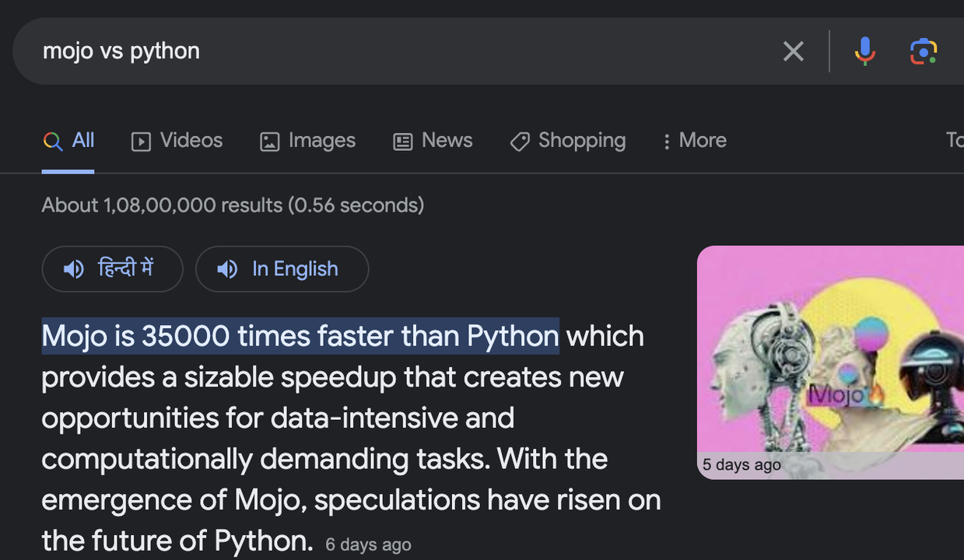Clear the search query with X icon
Viewport: 964px width, 560px height.
793,51
